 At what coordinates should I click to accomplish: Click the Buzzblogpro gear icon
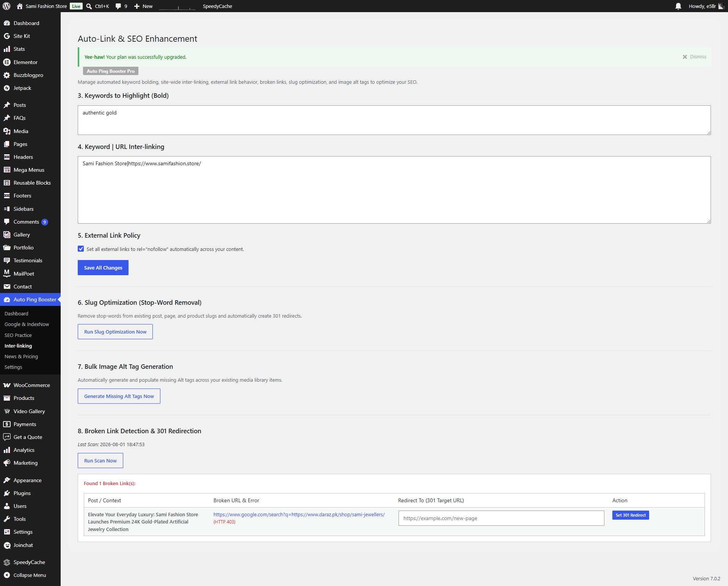tap(7, 75)
